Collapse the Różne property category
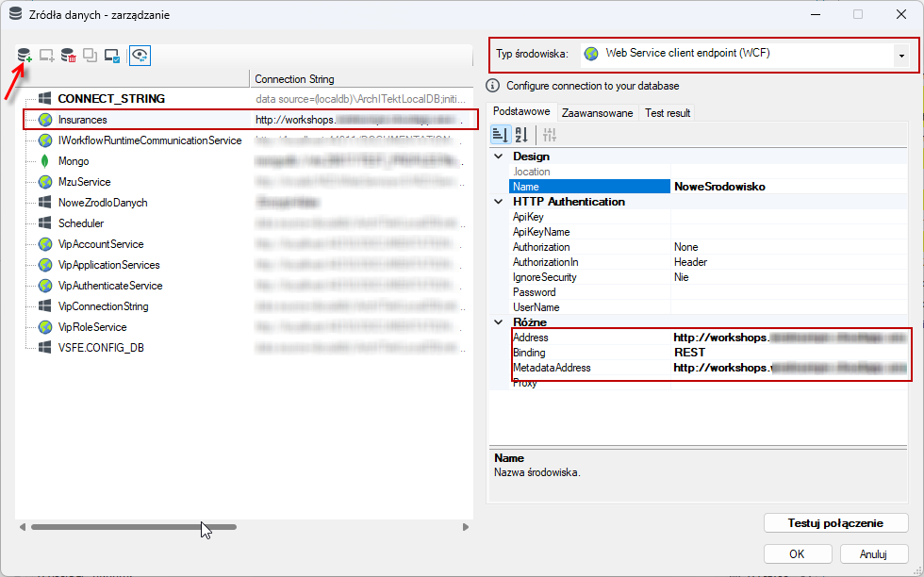Screen dimensions: 924x577 point(499,322)
